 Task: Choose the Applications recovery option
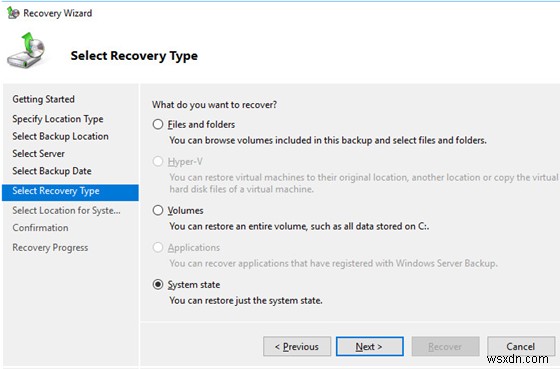tap(158, 247)
